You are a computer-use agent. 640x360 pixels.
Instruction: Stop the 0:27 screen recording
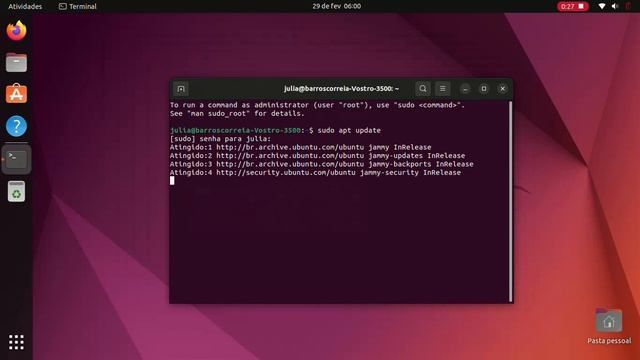[x=573, y=6]
